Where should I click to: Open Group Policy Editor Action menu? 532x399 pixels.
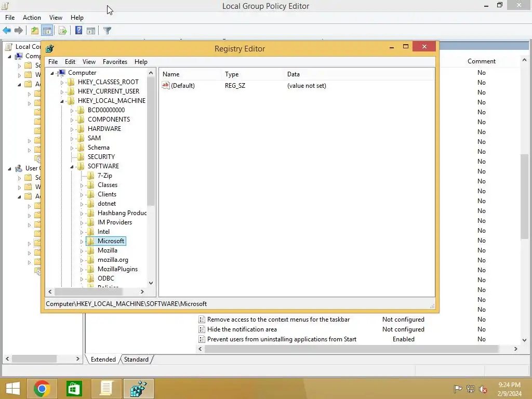[32, 18]
